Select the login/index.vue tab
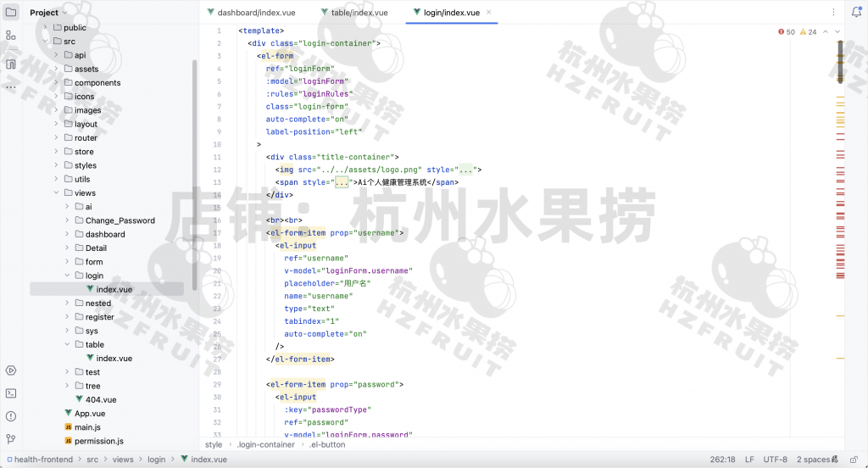 pyautogui.click(x=451, y=12)
